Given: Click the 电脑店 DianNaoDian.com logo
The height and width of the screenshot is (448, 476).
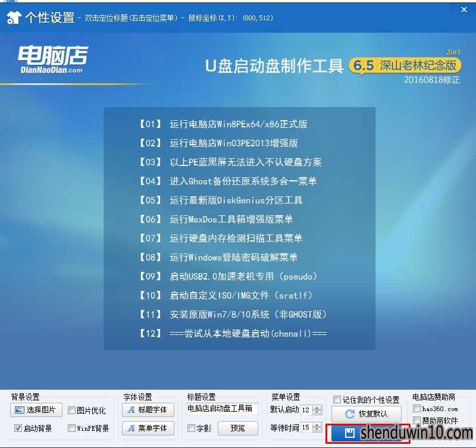Looking at the screenshot, I should (x=52, y=59).
